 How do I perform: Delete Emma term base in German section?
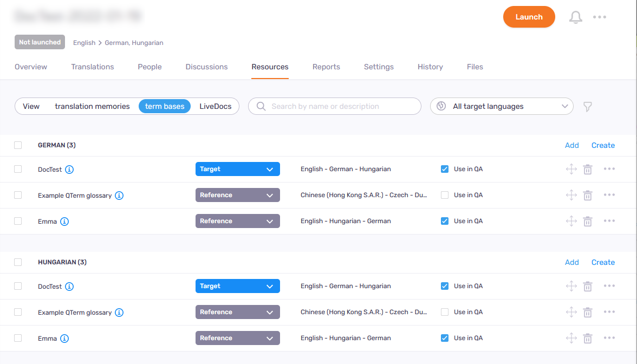pos(587,221)
